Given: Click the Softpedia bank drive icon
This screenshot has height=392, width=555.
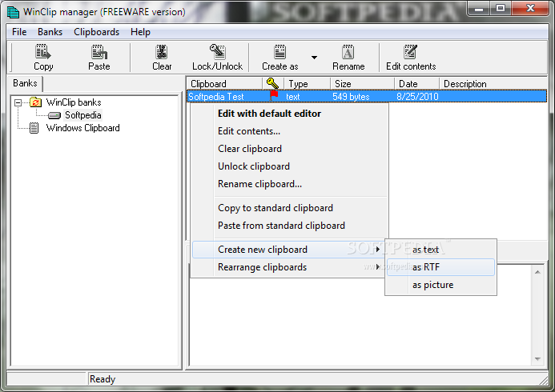Looking at the screenshot, I should [x=54, y=115].
